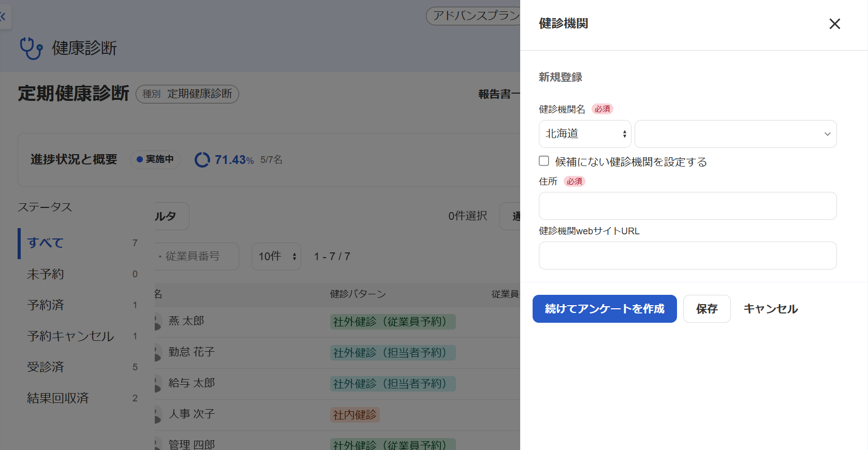Select the 予約済 status filter
This screenshot has width=868, height=450.
coord(83,305)
